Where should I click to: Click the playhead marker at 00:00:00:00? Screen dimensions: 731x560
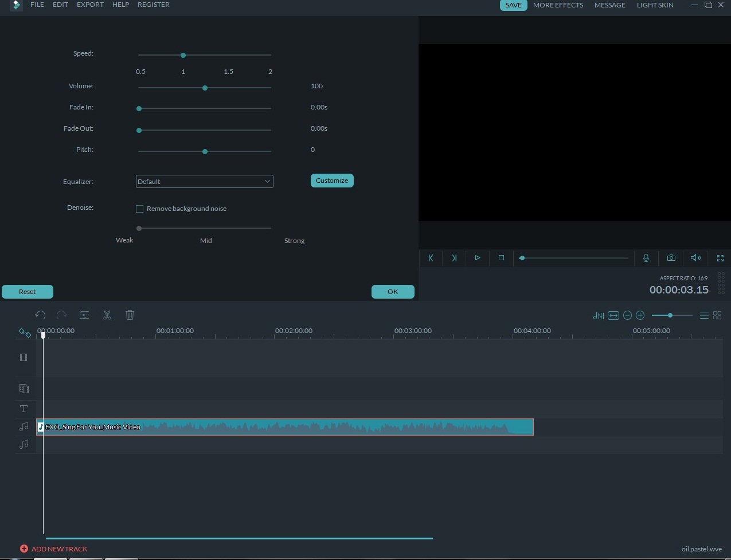[43, 335]
